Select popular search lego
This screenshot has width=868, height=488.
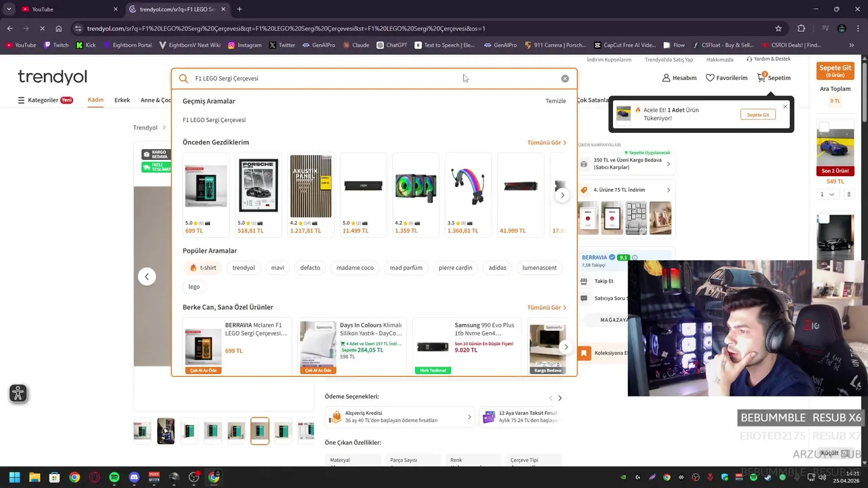pos(194,287)
